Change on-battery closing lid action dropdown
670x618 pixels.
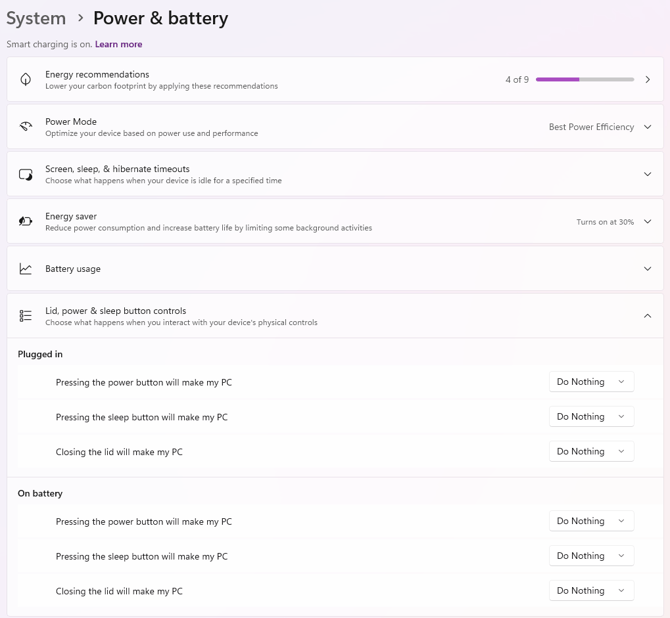(x=591, y=591)
